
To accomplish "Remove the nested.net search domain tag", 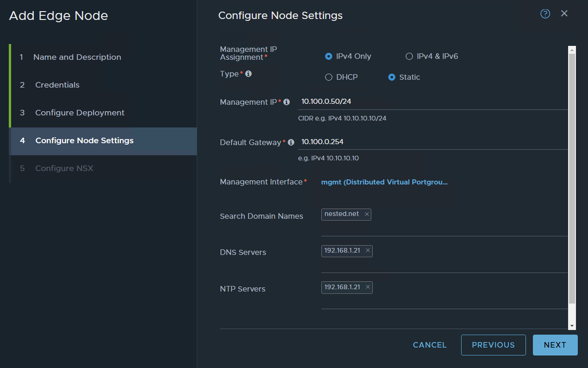I will 366,214.
